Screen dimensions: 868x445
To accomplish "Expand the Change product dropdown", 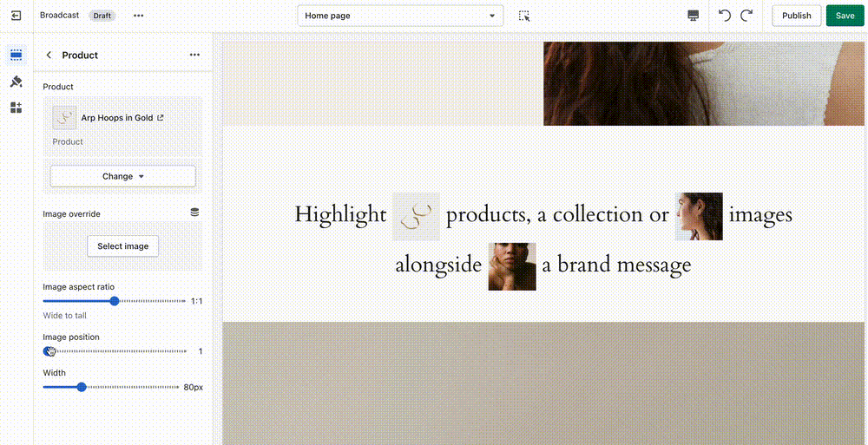I will point(122,176).
